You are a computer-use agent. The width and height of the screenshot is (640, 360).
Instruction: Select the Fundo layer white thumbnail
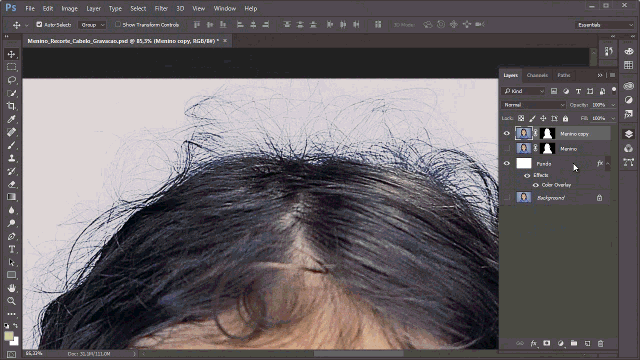pyautogui.click(x=524, y=163)
